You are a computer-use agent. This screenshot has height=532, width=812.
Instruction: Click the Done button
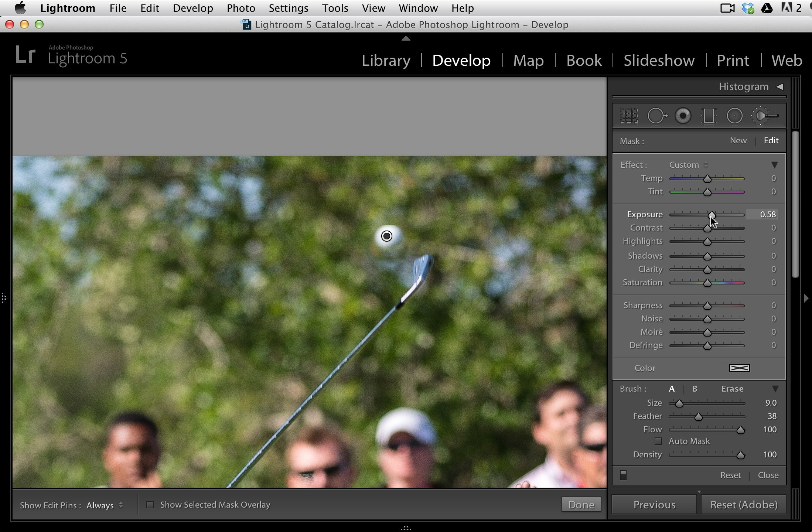coord(581,505)
